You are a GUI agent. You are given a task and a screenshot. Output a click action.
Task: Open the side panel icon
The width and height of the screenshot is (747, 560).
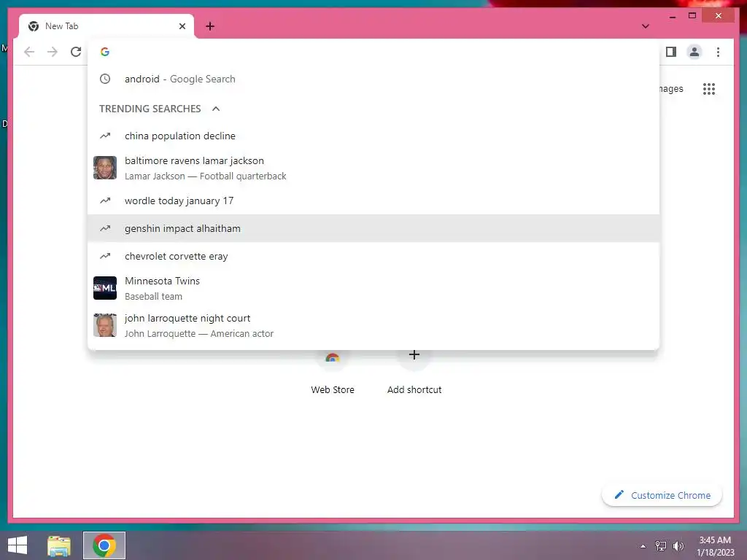point(671,52)
